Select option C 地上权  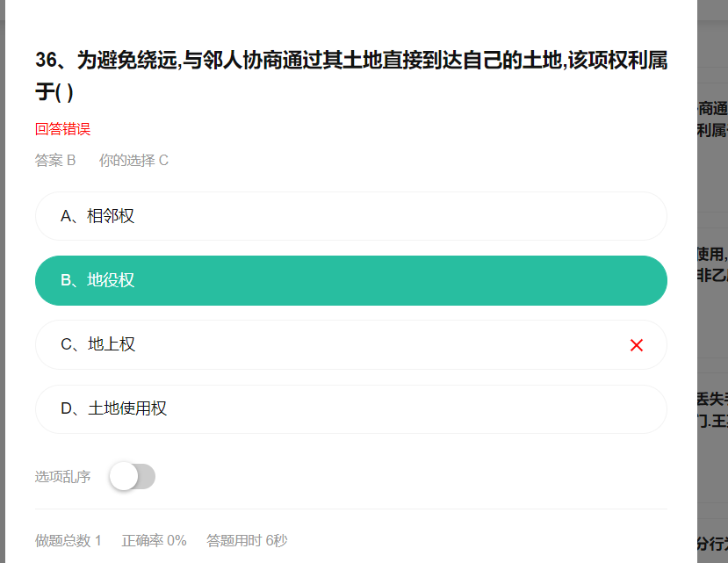coord(351,344)
